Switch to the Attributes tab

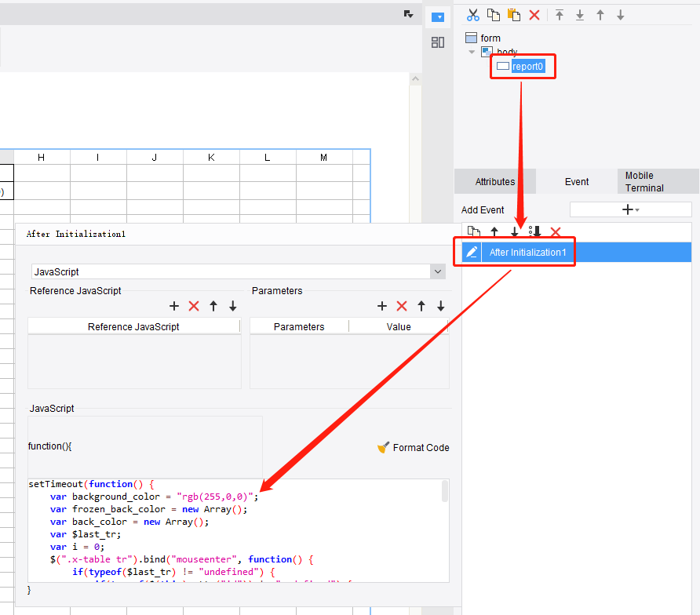point(495,181)
